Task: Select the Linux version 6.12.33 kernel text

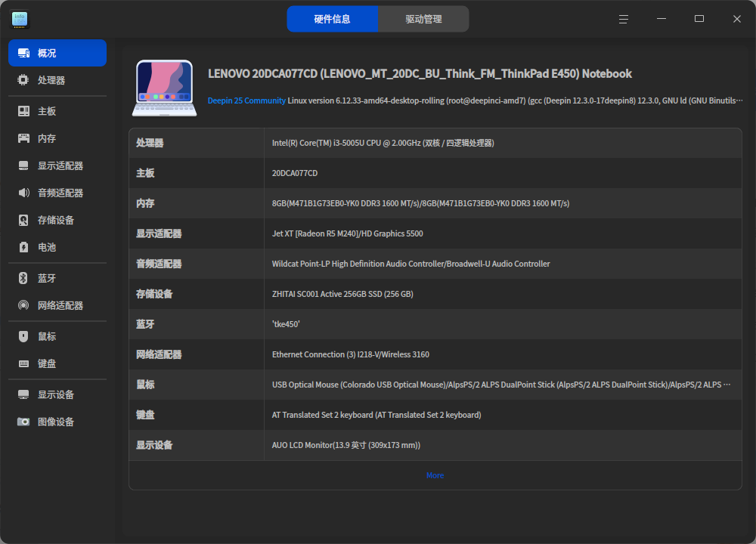Action: [x=515, y=100]
